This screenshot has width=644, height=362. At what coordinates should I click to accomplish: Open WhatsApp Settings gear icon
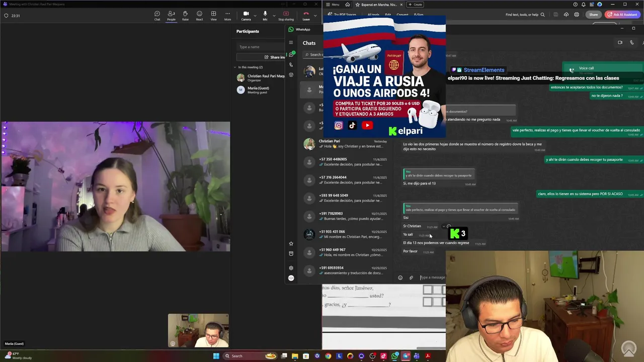click(x=291, y=268)
